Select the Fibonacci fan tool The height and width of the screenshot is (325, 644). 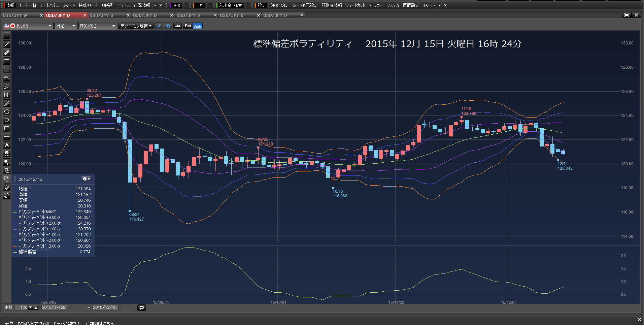pyautogui.click(x=7, y=86)
